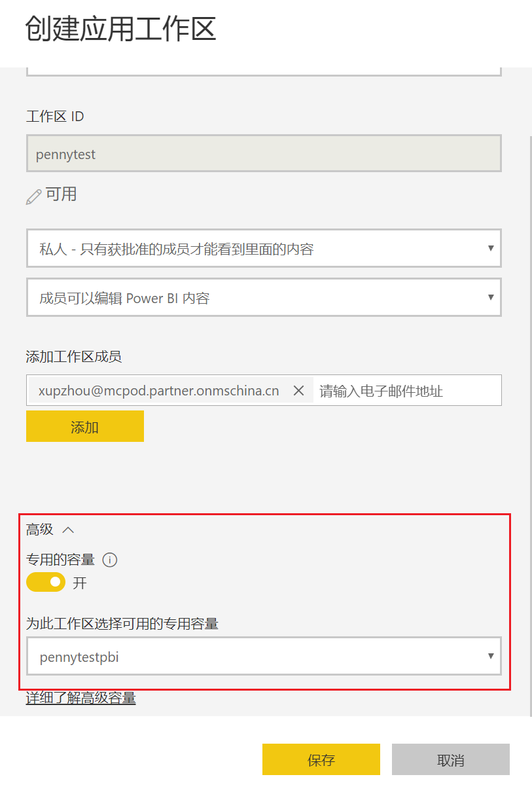Open the 私人 privacy dropdown
The image size is (532, 798).
click(x=264, y=249)
